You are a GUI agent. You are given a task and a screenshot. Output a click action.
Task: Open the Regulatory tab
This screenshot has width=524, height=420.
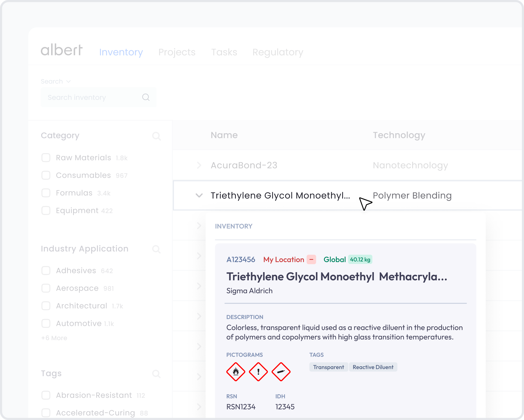point(278,52)
